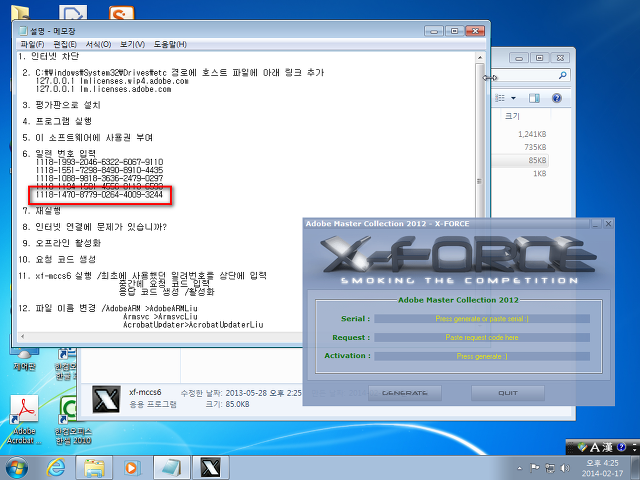Image resolution: width=640 pixels, height=480 pixels.
Task: Open the 편집(E) menu in Notepad
Action: point(65,44)
